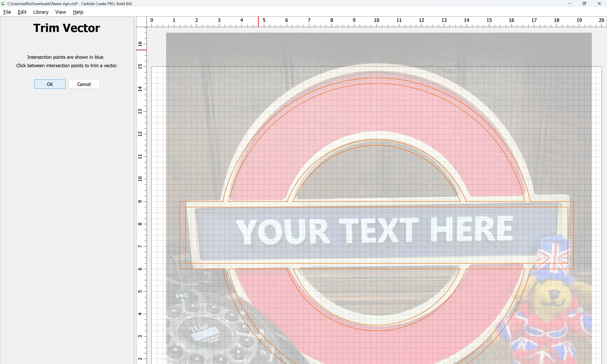Minimize the Carbide Create window
This screenshot has width=607, height=364.
pyautogui.click(x=570, y=3)
